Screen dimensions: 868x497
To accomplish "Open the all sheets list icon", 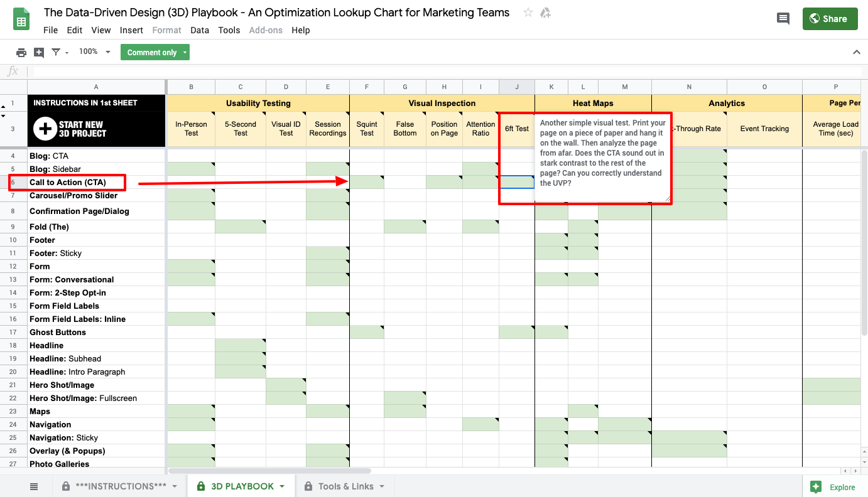I will point(34,486).
